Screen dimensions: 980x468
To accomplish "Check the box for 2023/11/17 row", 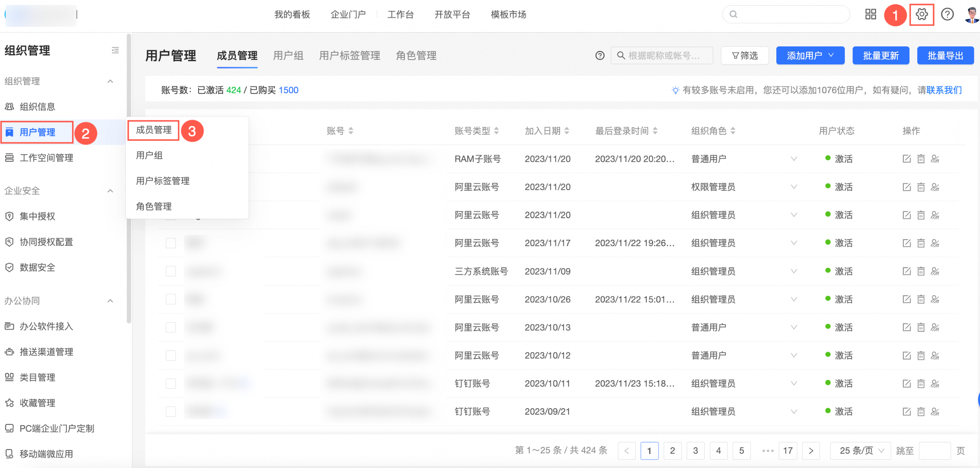I will tap(171, 243).
